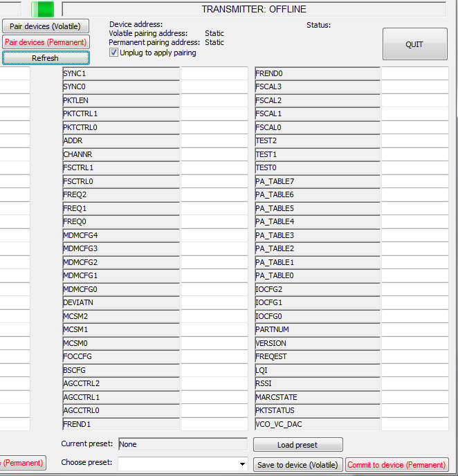Click the value field next to MDMCFG4

pos(214,235)
